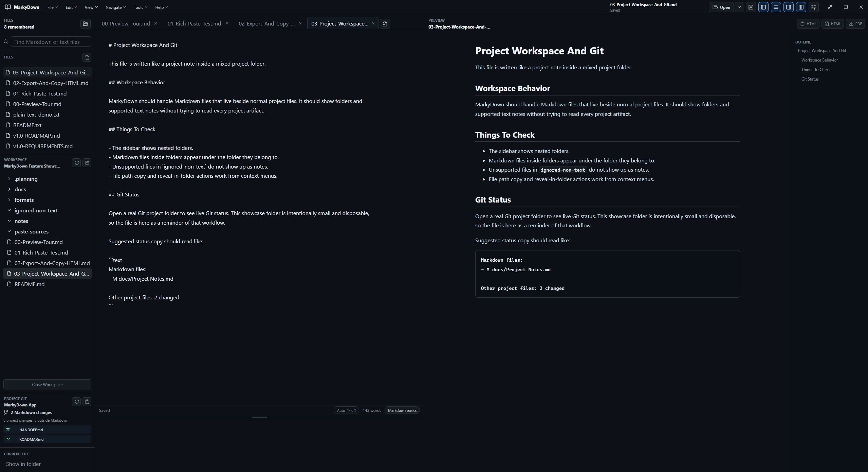Screen dimensions: 868x472
Task: Refresh the workspace tree
Action: pyautogui.click(x=77, y=163)
